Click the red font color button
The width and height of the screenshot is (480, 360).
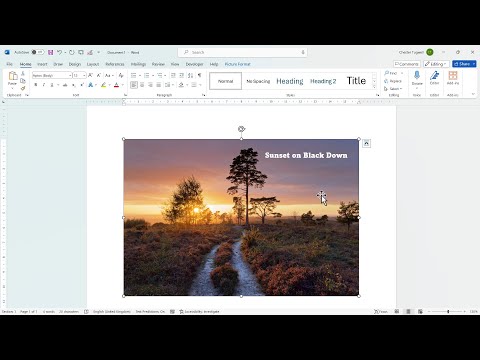pos(116,85)
